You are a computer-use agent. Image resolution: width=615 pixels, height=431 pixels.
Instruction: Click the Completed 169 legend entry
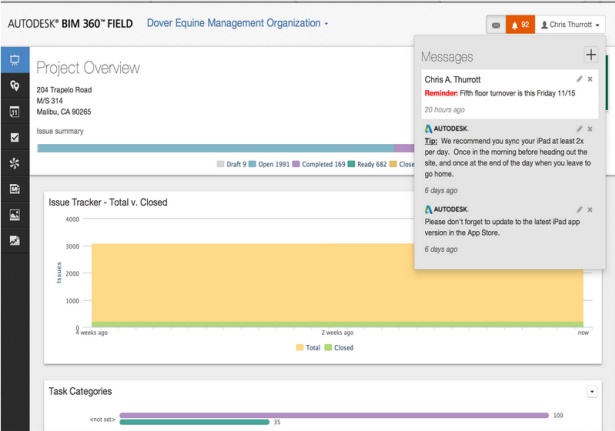[x=319, y=164]
